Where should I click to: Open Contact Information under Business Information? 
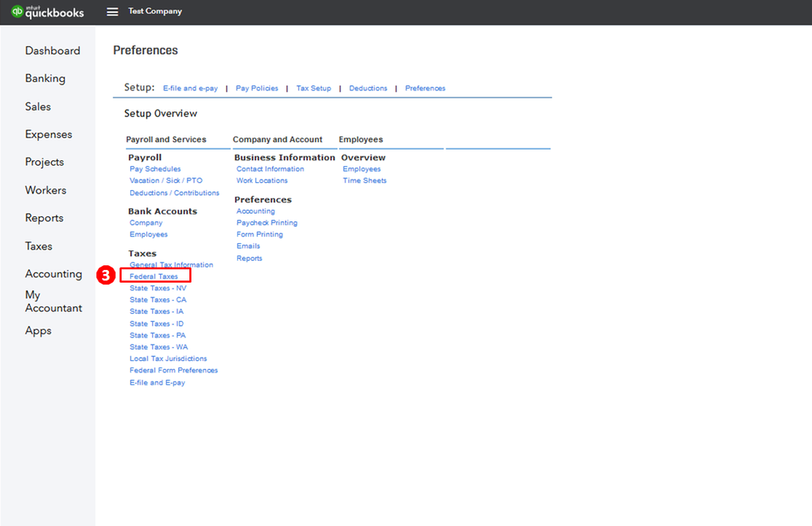click(x=270, y=169)
